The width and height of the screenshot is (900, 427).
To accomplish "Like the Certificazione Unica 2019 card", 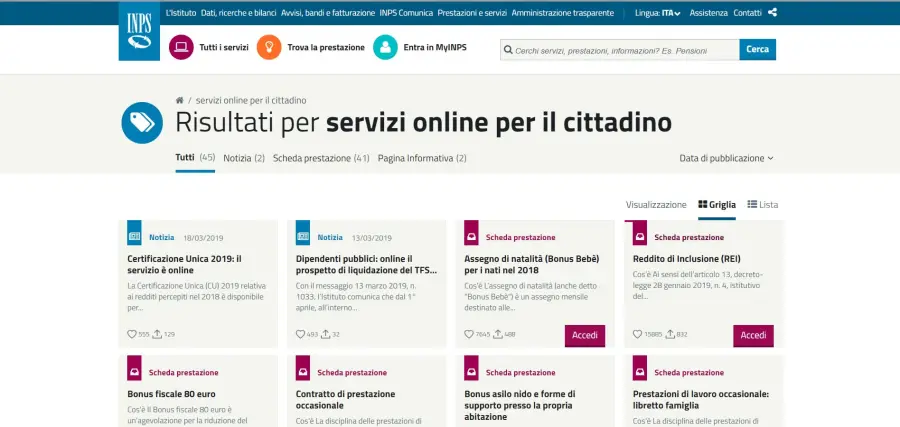I will (132, 334).
